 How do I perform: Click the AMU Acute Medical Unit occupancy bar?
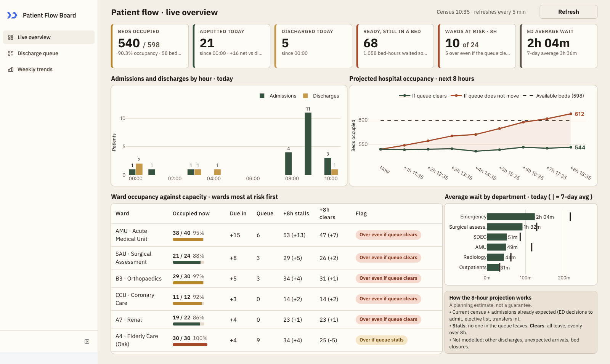[x=188, y=239]
